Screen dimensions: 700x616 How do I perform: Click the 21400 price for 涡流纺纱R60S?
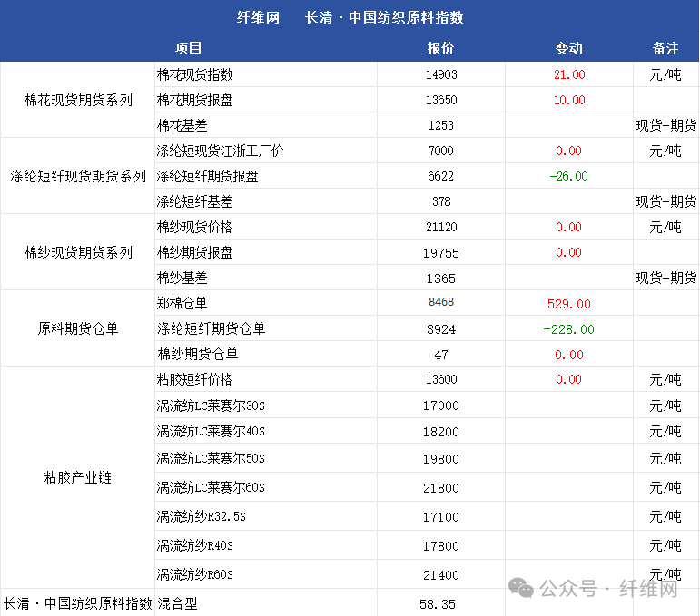tap(440, 574)
